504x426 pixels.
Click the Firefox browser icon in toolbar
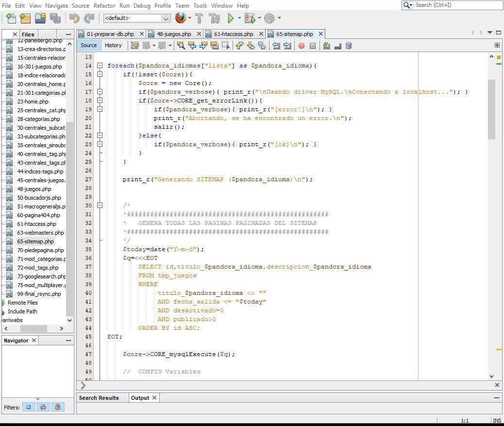pyautogui.click(x=181, y=18)
